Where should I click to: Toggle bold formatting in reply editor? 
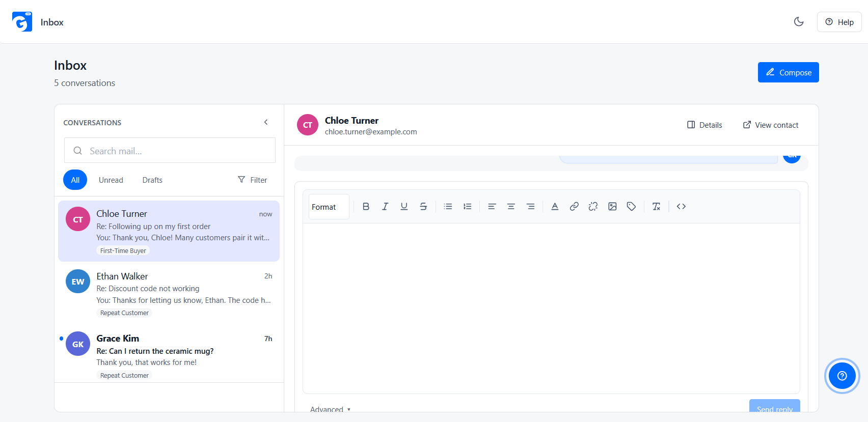pos(366,206)
